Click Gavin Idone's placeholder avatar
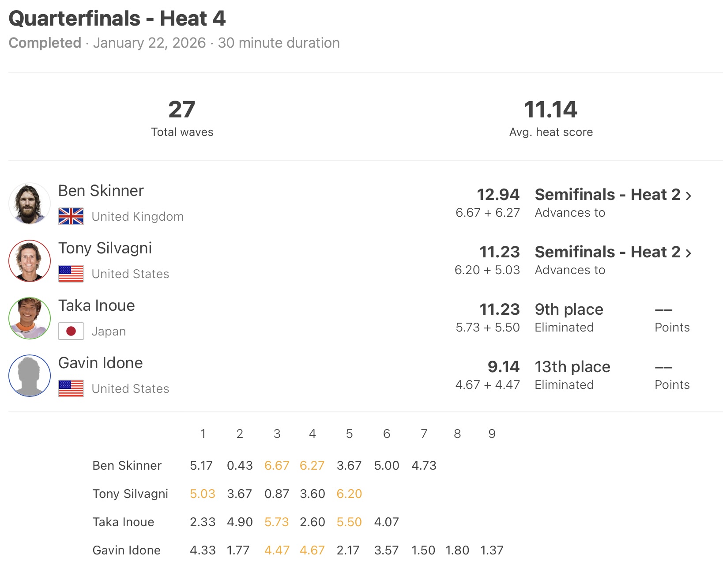The height and width of the screenshot is (588, 723). coord(30,376)
